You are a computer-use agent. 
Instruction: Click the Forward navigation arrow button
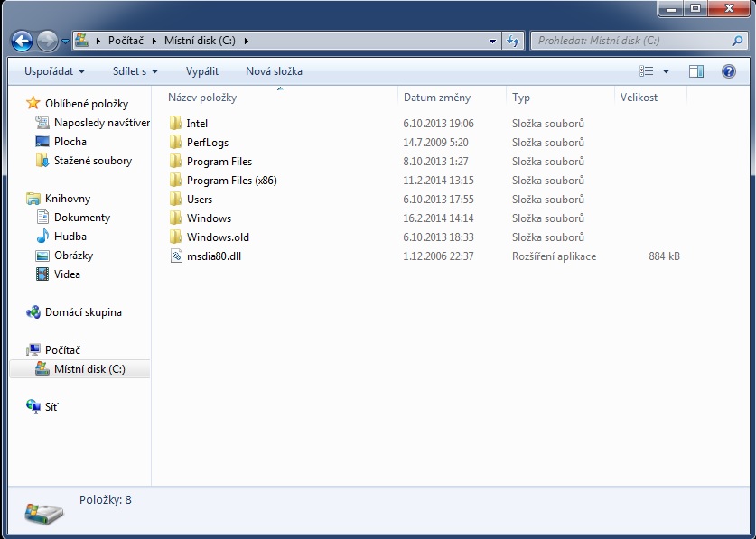coord(47,41)
